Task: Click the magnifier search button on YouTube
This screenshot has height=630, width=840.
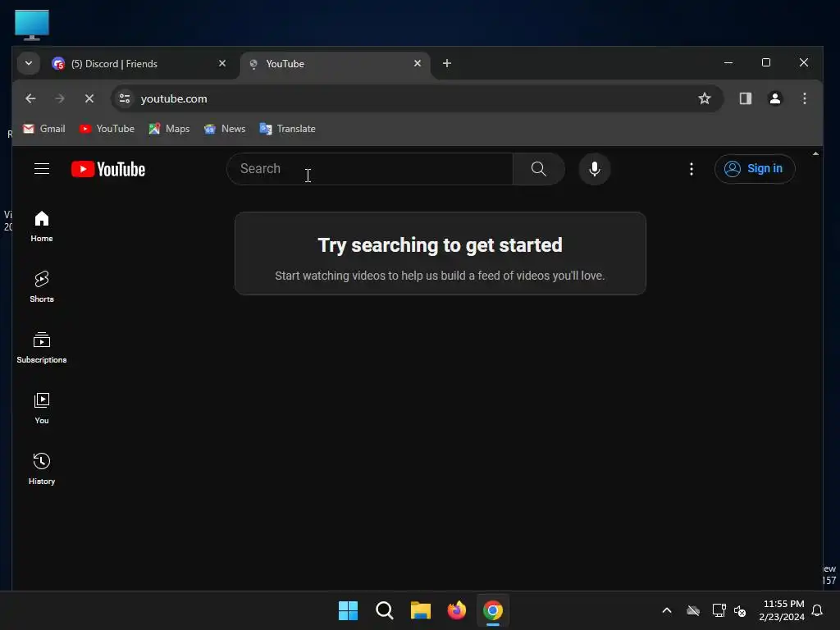Action: 538,169
